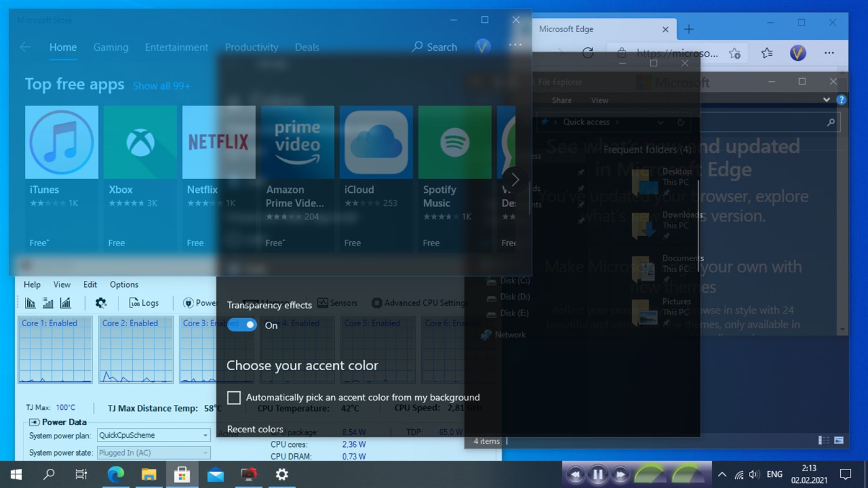Open the Logs panel in the CPU monitor

(x=144, y=303)
